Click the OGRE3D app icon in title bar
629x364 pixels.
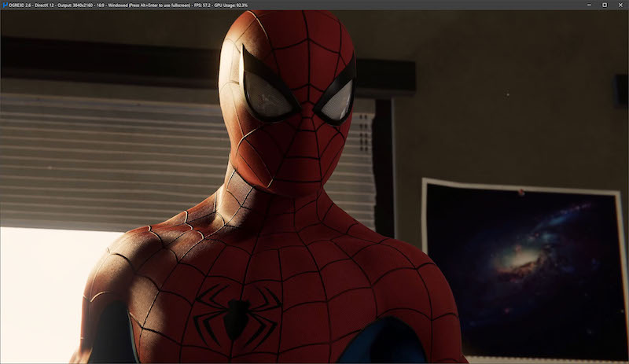[5, 5]
